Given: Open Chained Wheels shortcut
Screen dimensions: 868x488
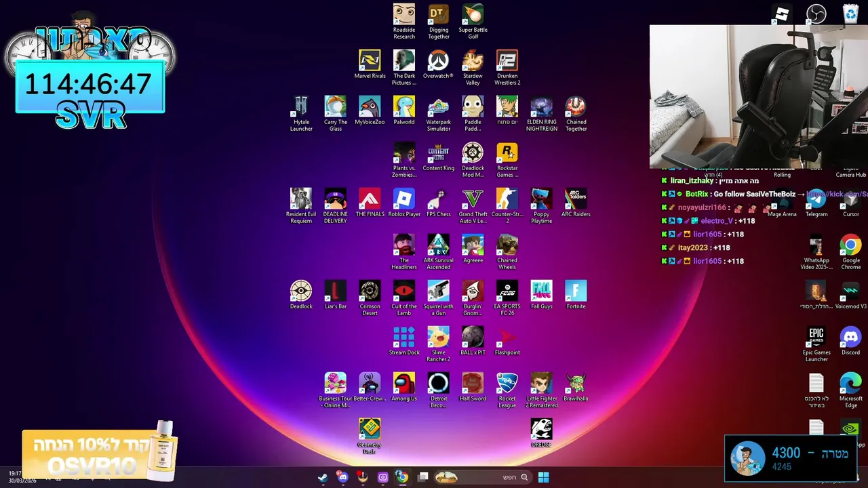Looking at the screenshot, I should (507, 251).
